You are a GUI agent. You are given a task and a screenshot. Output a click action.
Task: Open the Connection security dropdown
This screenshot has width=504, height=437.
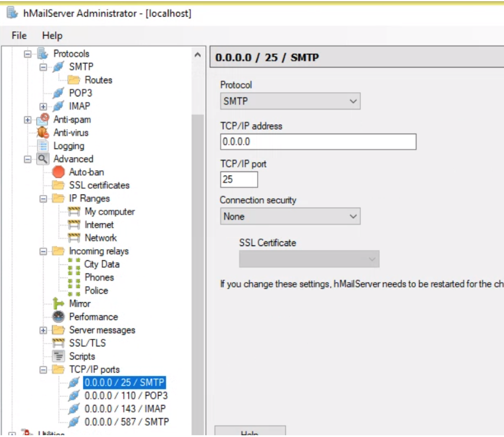pos(290,216)
